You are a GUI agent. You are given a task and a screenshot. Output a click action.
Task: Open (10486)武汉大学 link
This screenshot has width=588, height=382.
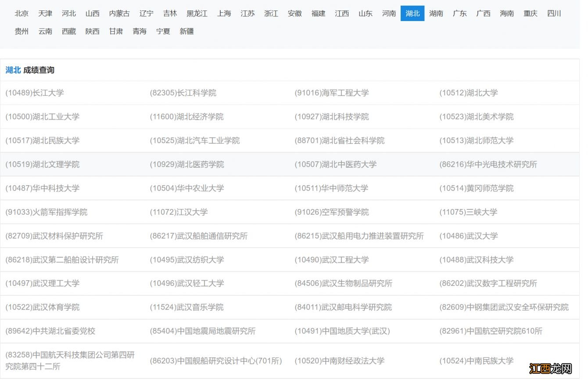tap(469, 236)
